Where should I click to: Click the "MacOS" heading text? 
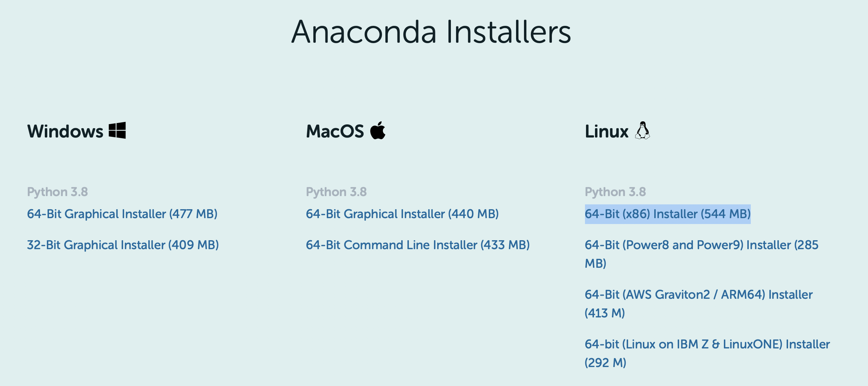pos(335,131)
